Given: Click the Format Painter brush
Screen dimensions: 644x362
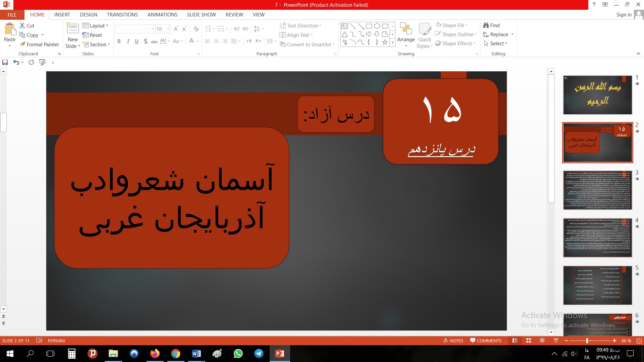Looking at the screenshot, I should pyautogui.click(x=22, y=44).
